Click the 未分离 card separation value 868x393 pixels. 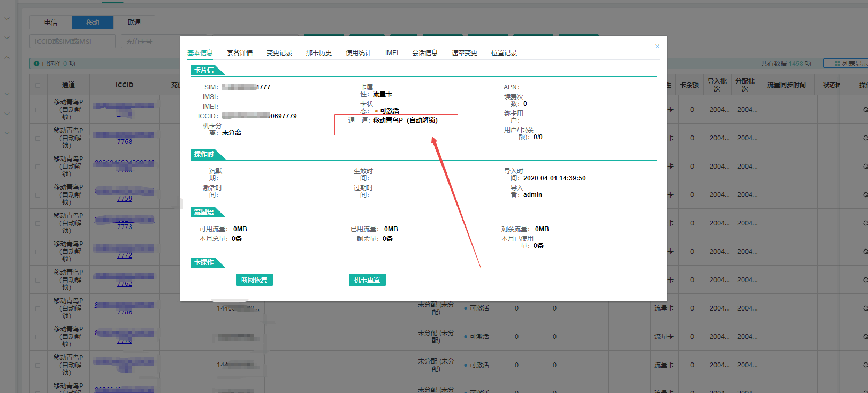tap(232, 133)
